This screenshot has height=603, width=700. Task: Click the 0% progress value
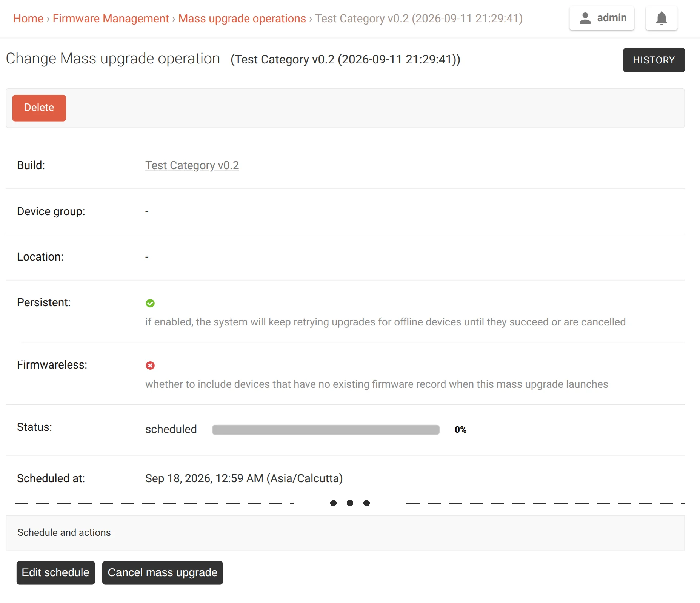coord(460,430)
